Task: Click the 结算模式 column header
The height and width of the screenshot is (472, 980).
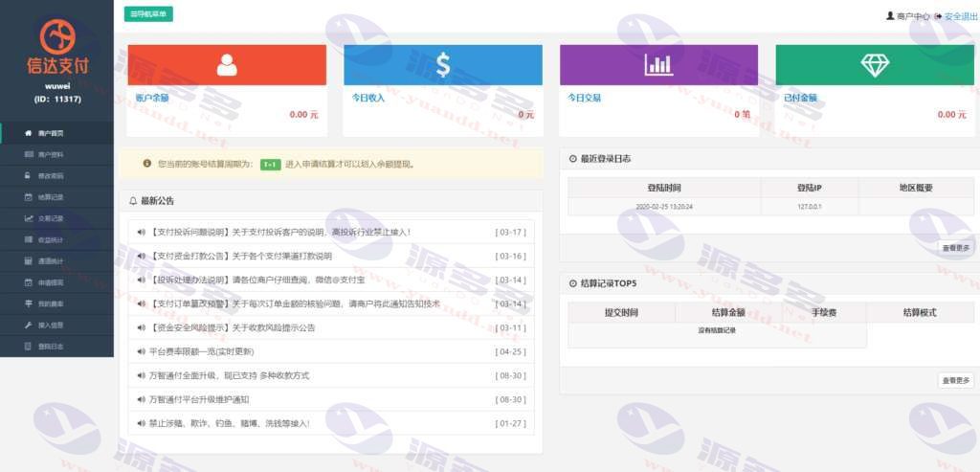Action: (x=920, y=312)
